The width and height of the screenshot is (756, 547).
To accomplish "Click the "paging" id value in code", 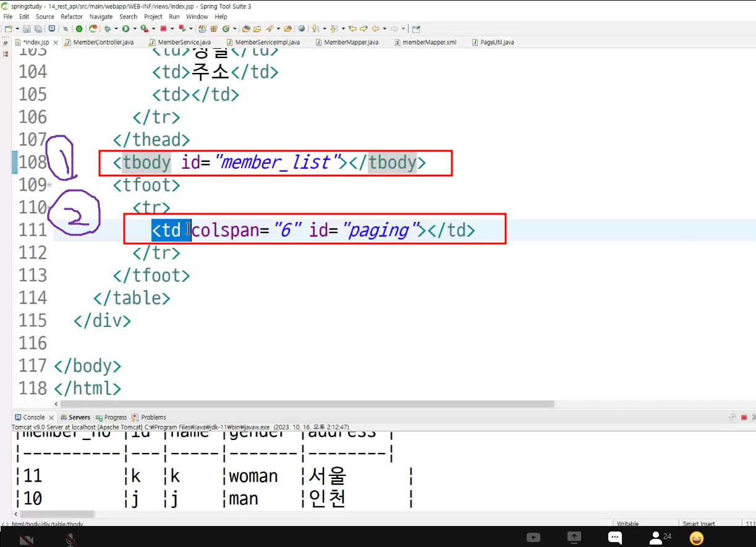I will 379,231.
